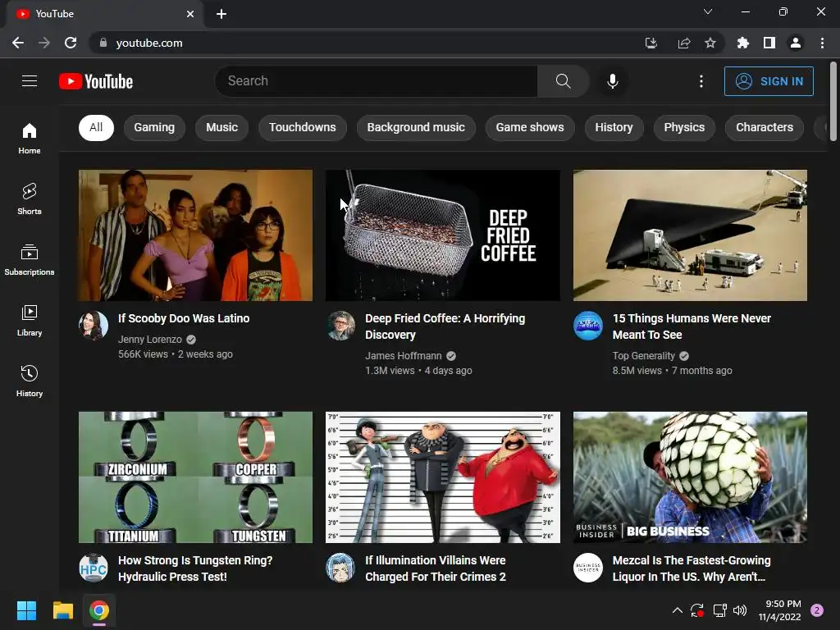
Task: Bookmark this tab with star icon
Action: coord(710,43)
